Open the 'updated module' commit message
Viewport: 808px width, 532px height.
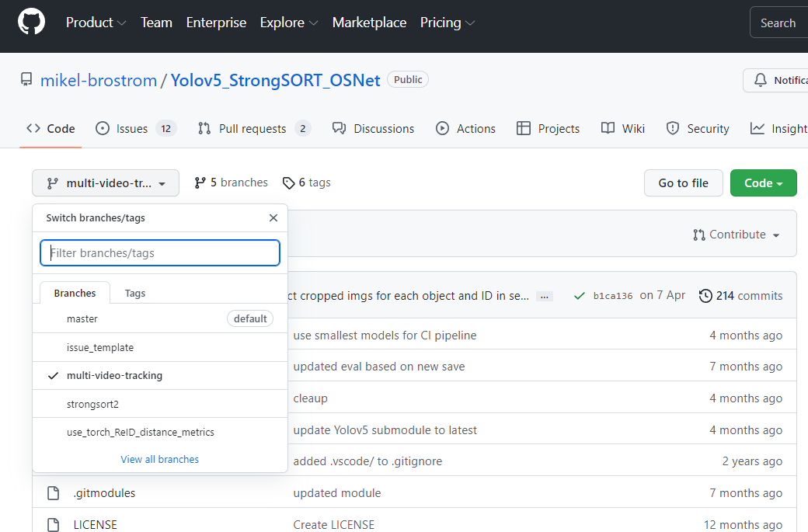[337, 493]
